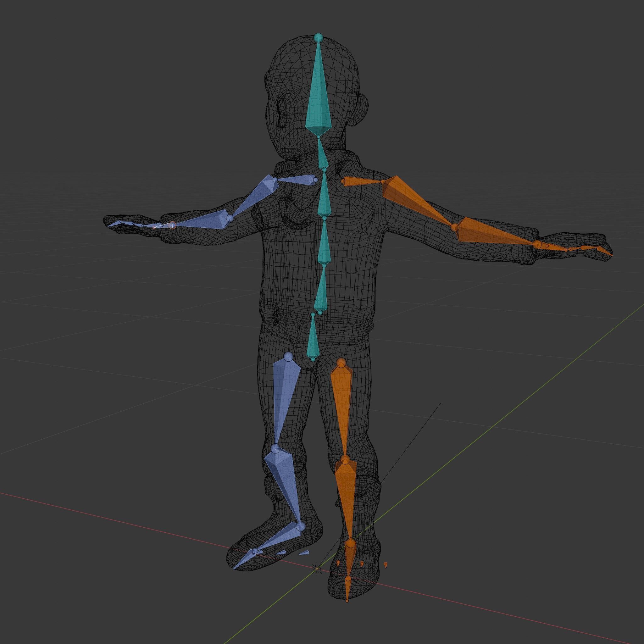The width and height of the screenshot is (644, 644).
Task: Click the blue ankle joint sphere
Action: (300, 527)
